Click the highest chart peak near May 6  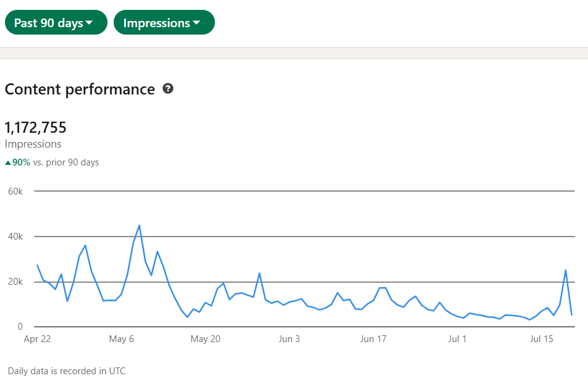click(x=140, y=225)
